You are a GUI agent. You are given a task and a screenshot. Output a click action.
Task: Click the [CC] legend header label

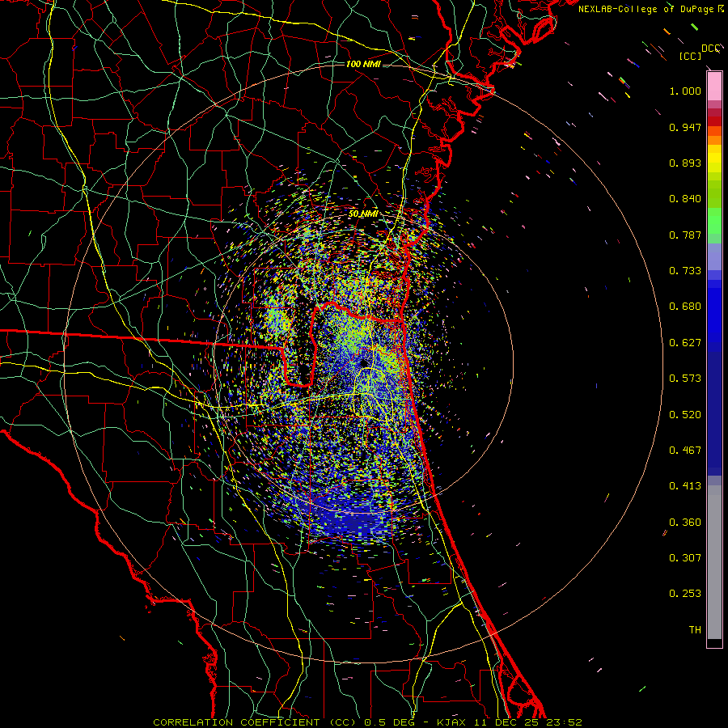(690, 56)
